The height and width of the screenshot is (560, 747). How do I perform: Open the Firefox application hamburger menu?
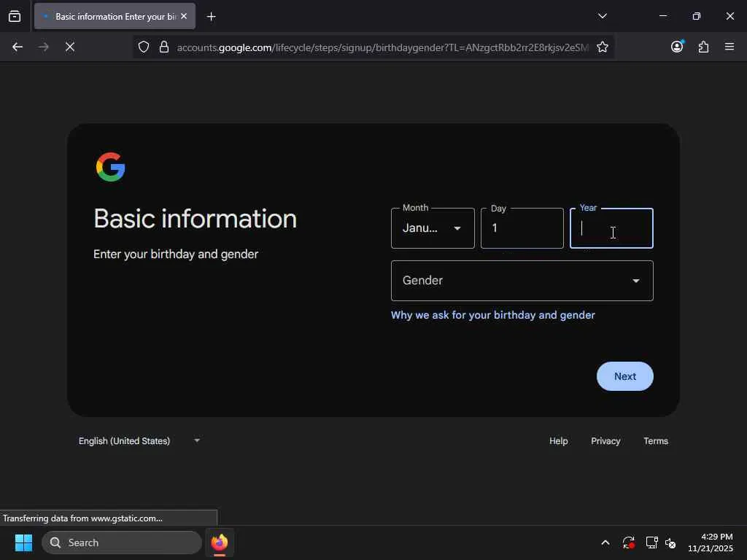tap(729, 47)
